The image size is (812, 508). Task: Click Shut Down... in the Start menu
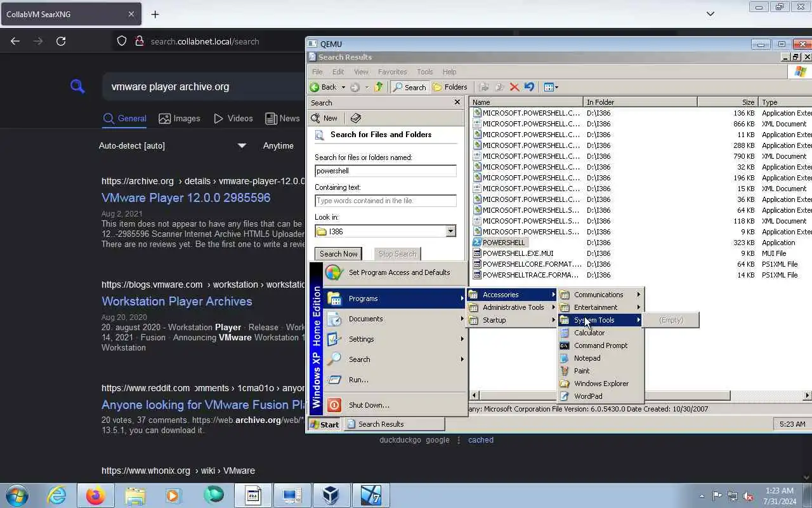point(395,405)
